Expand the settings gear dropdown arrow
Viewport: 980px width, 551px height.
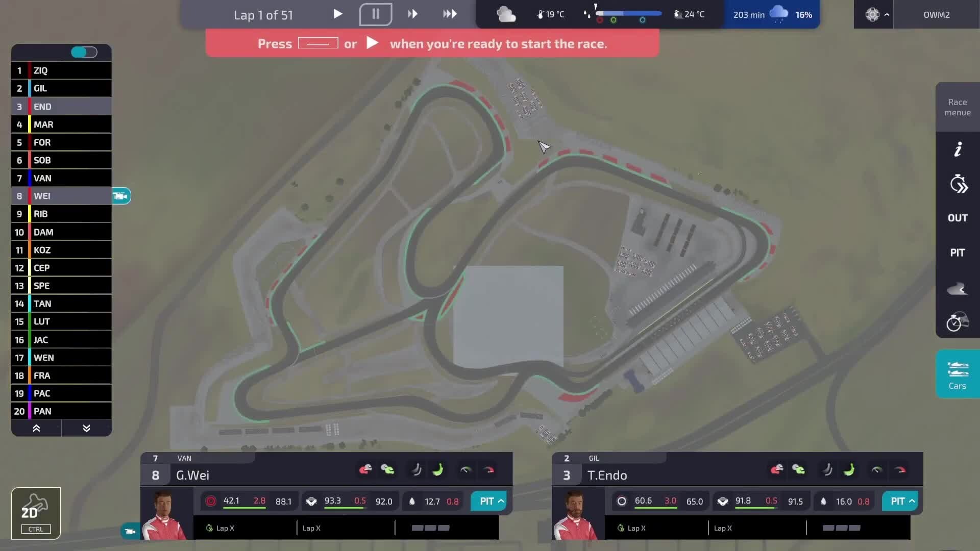coord(887,15)
